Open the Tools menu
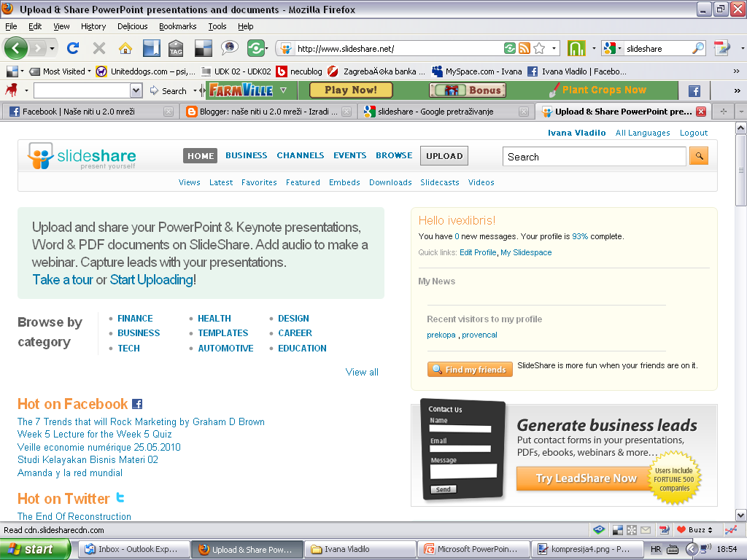The height and width of the screenshot is (560, 747). click(x=217, y=26)
